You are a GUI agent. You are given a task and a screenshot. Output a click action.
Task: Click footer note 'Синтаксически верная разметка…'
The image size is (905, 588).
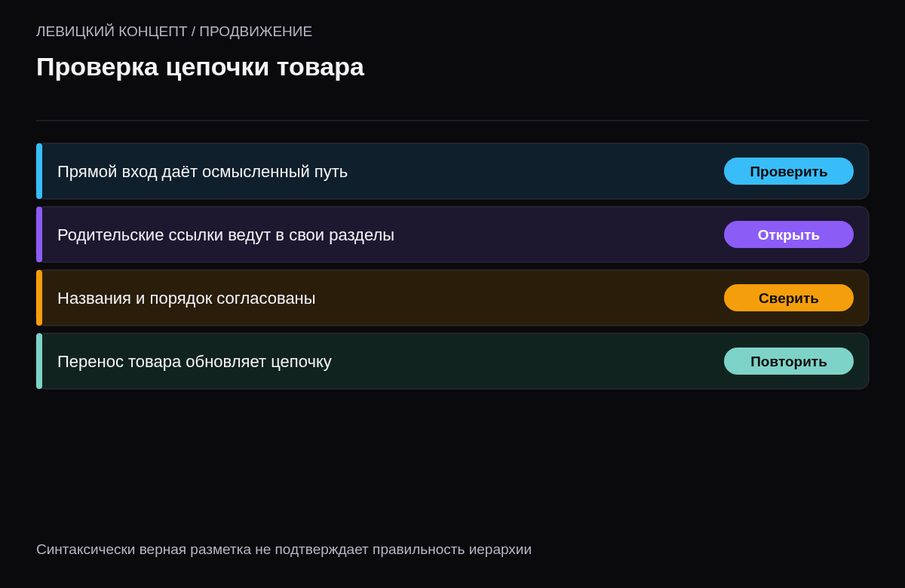click(284, 550)
